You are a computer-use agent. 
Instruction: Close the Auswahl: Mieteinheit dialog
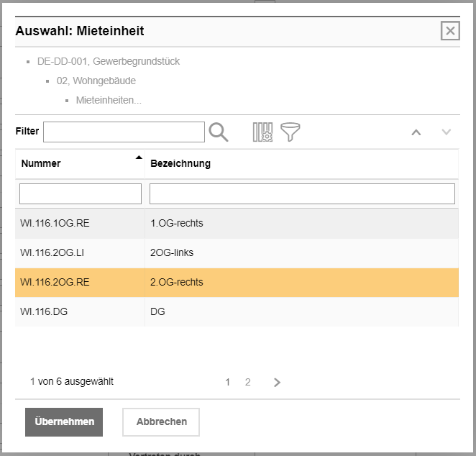pos(450,30)
